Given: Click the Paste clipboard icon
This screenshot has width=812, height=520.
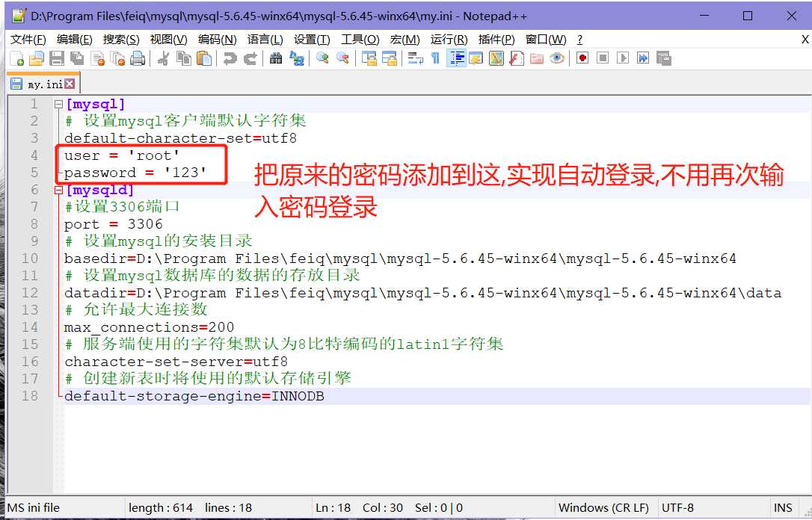Looking at the screenshot, I should (x=204, y=58).
